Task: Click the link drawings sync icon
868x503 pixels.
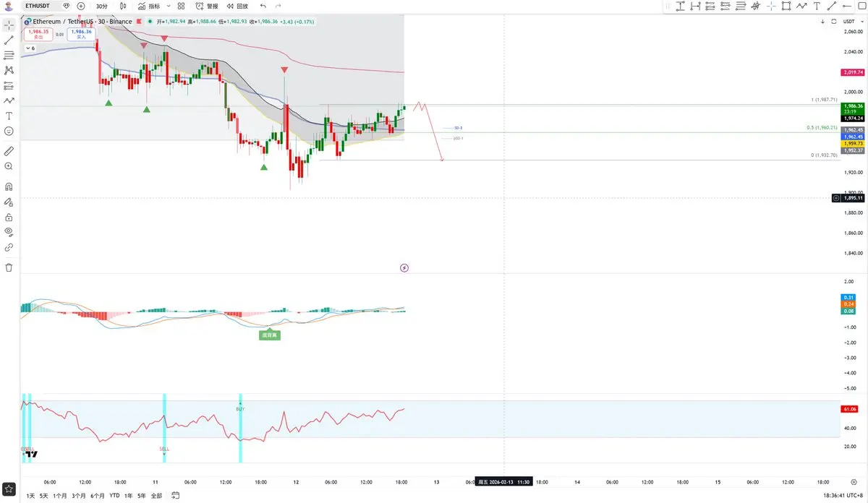Action: pos(9,247)
